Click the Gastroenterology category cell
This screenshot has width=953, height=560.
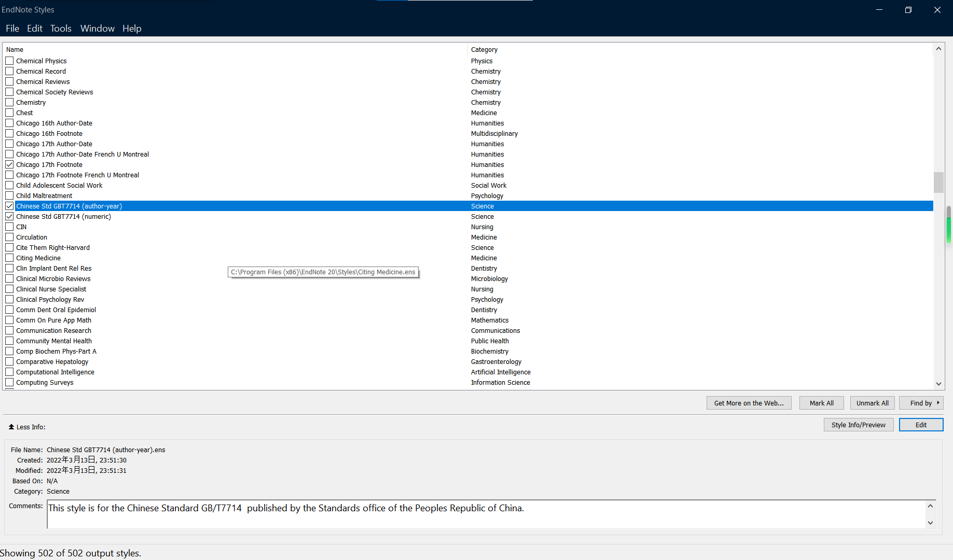point(496,361)
